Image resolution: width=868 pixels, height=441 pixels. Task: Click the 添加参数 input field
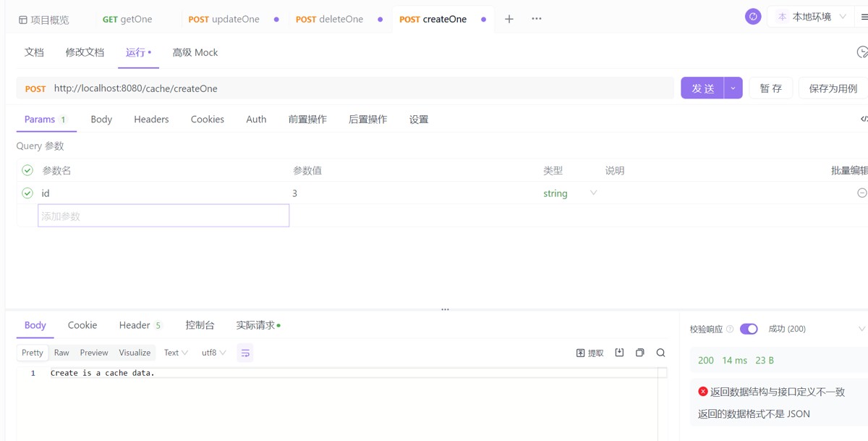pyautogui.click(x=163, y=216)
